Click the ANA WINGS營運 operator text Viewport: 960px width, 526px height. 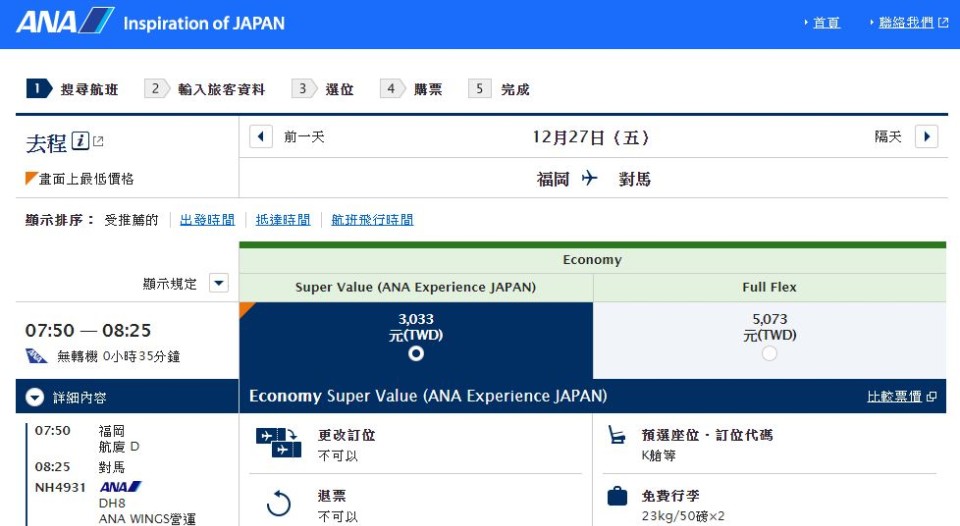tap(147, 519)
